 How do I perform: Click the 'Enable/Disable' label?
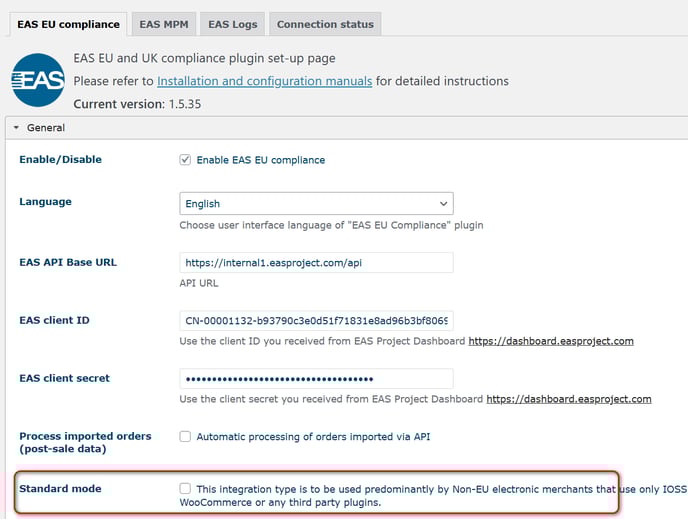61,159
